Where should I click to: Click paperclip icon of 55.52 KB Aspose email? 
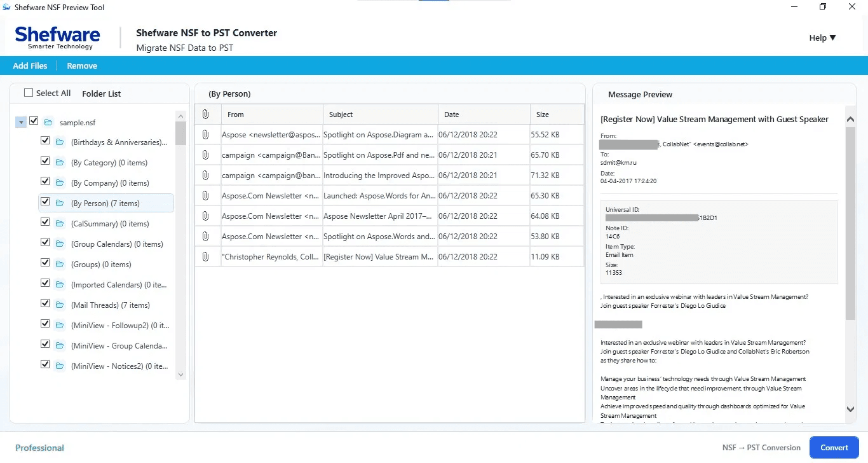tap(205, 135)
